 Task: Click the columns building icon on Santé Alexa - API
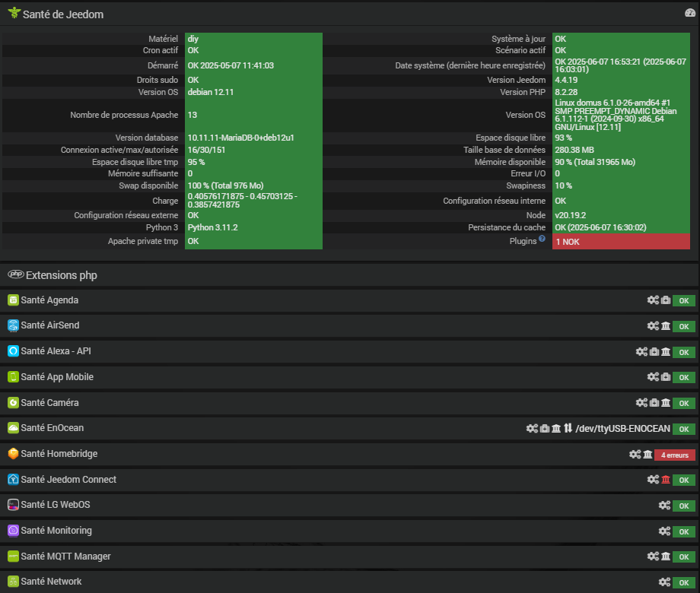click(666, 351)
